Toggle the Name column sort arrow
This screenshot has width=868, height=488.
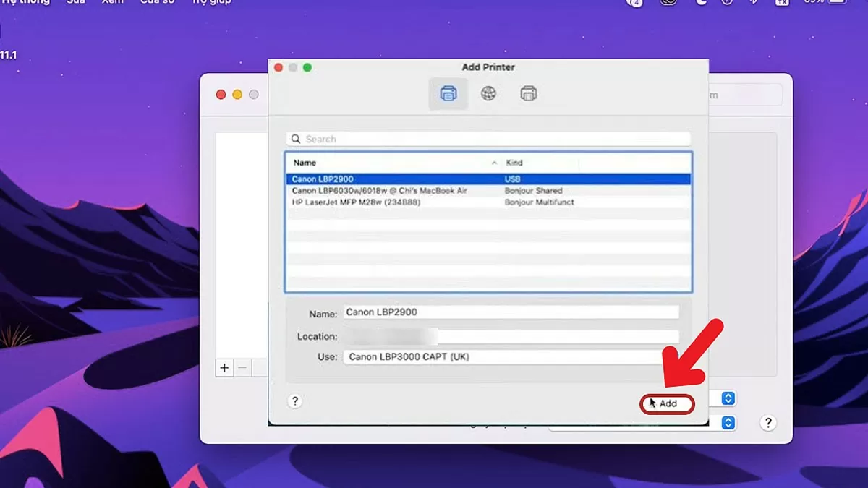pos(494,163)
